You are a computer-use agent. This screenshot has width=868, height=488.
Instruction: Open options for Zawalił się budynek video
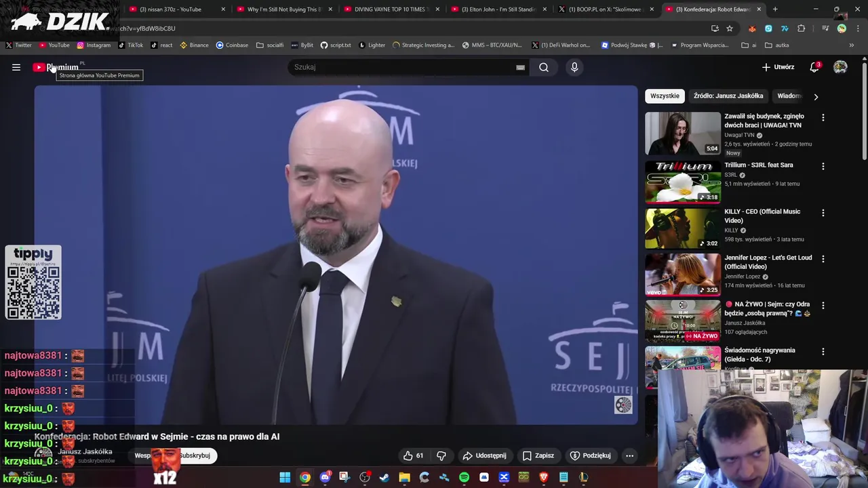[823, 118]
